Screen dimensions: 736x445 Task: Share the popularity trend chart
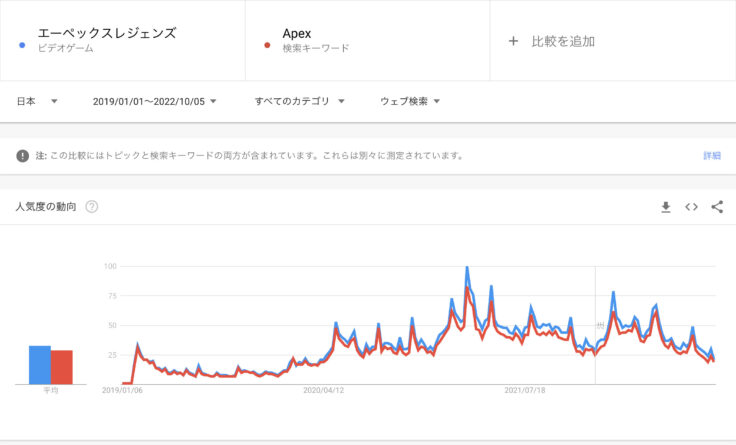[717, 207]
